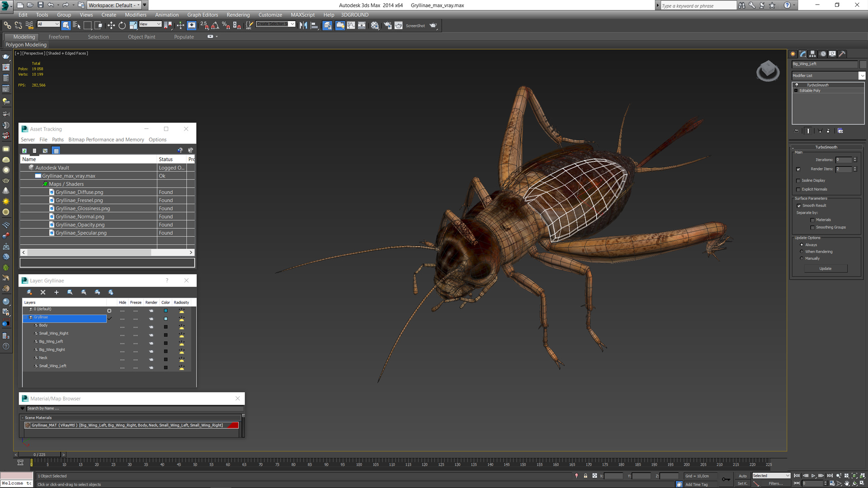The image size is (868, 488).
Task: Click the Mirror tool icon
Action: pos(303,26)
